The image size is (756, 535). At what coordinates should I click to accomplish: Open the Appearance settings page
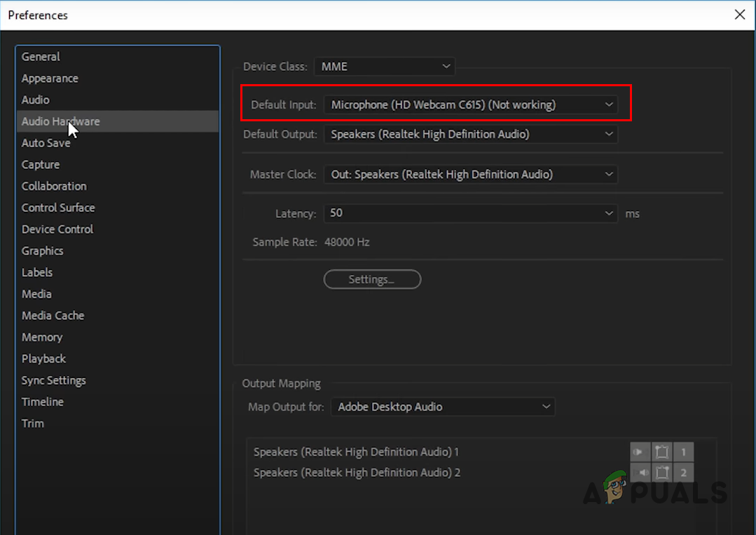[x=50, y=78]
